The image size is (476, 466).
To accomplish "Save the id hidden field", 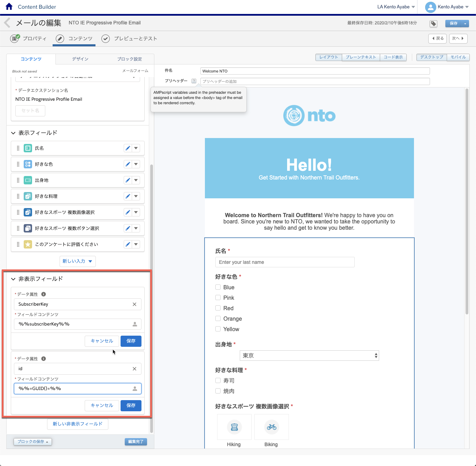I will tap(131, 405).
